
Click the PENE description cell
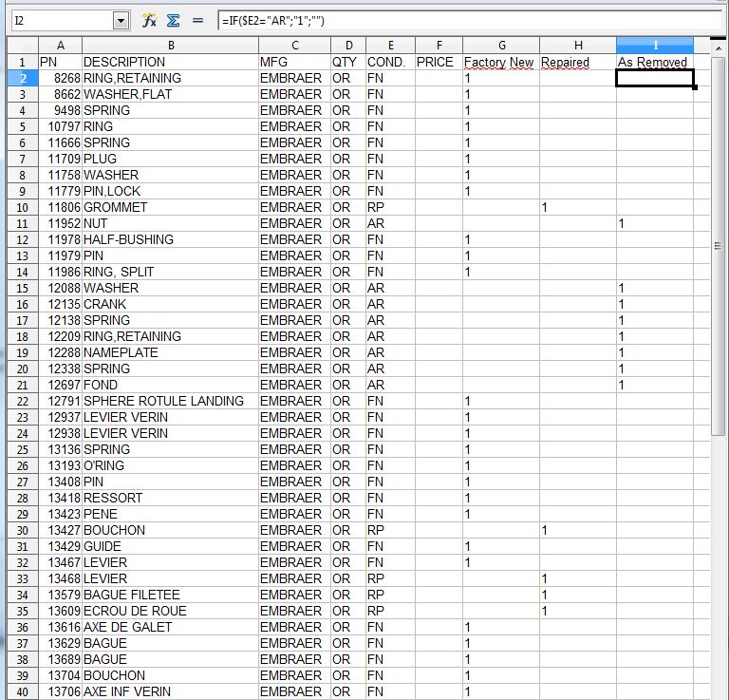coord(170,514)
